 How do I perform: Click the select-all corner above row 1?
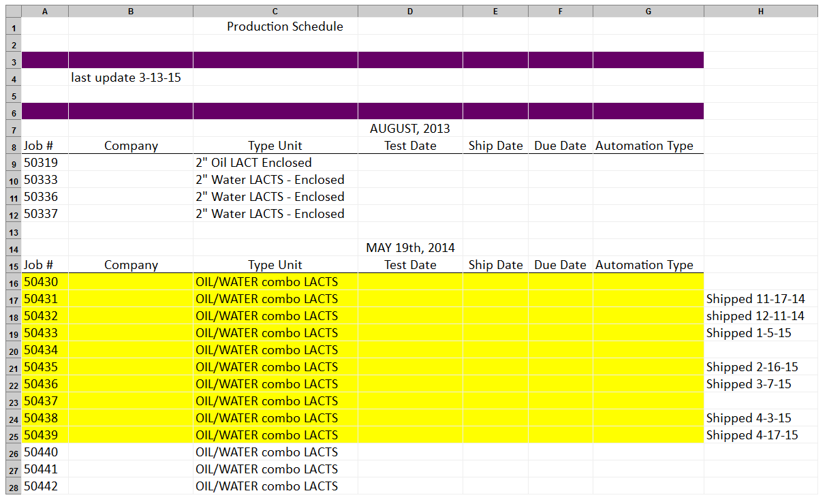pyautogui.click(x=15, y=11)
